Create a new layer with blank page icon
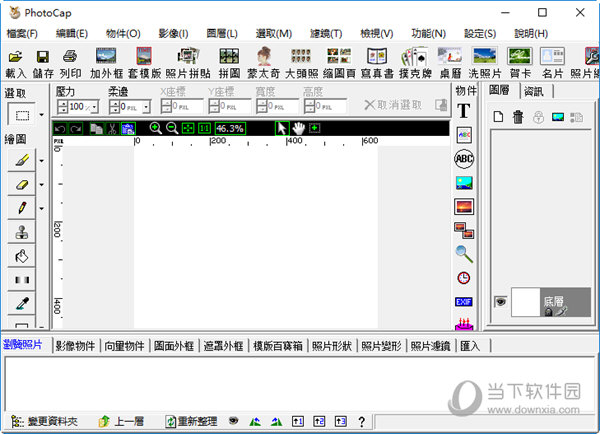The image size is (600, 434). point(498,117)
